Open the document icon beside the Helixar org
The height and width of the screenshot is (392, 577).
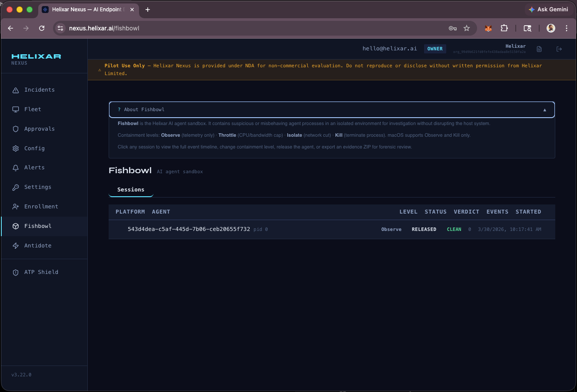539,49
